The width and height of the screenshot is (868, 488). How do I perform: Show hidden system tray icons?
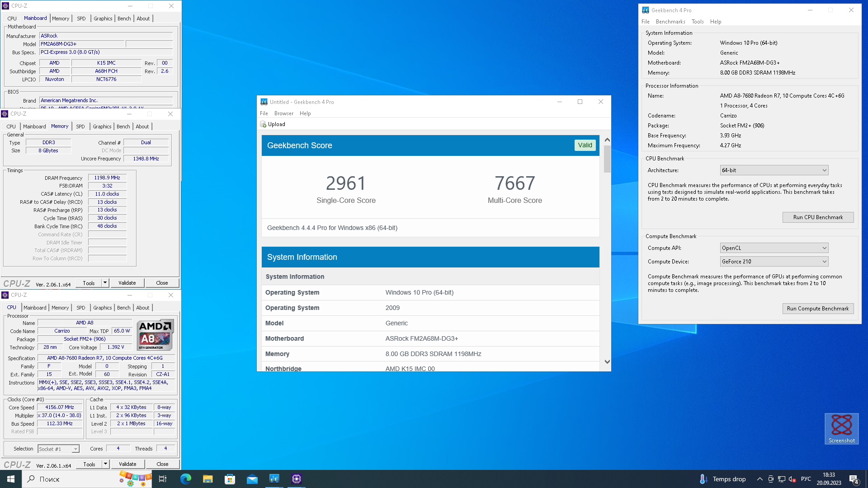coord(759,479)
